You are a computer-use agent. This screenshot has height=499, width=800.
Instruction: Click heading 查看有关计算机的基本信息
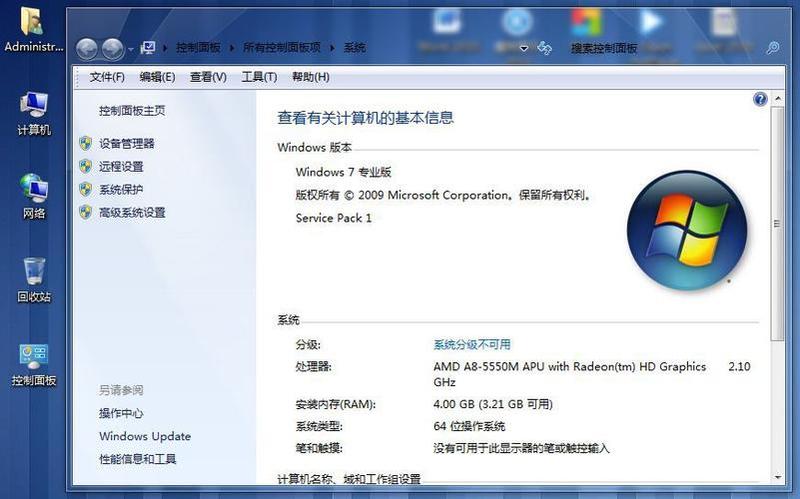pos(365,118)
